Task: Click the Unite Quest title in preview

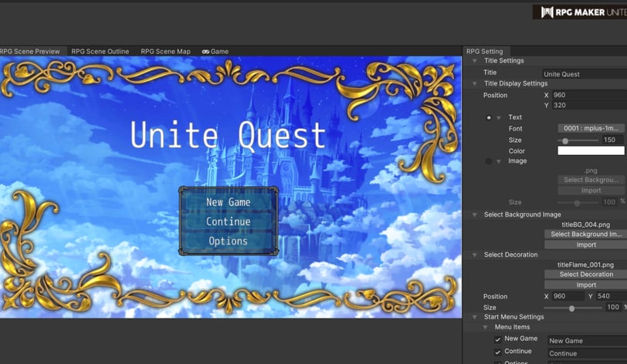Action: coord(228,135)
